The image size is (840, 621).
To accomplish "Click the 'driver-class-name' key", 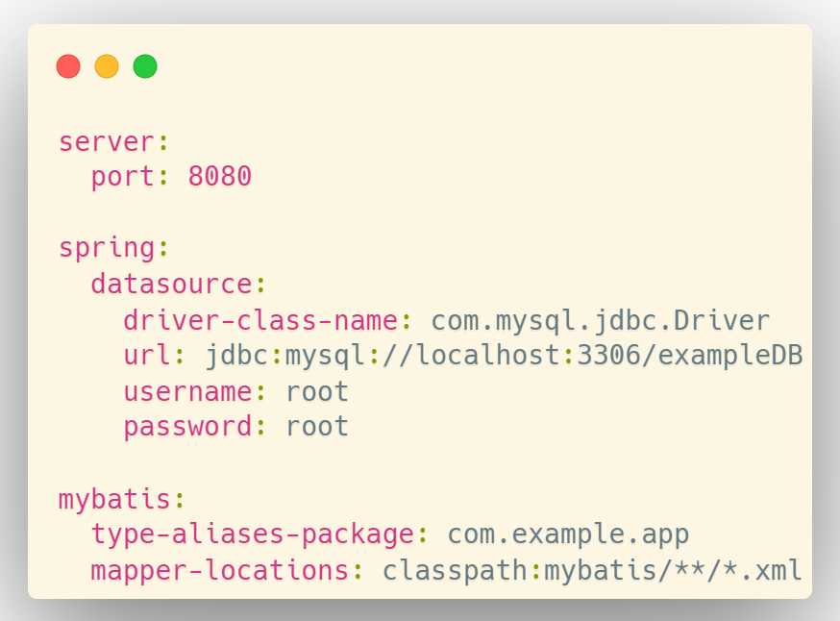I will click(x=259, y=320).
